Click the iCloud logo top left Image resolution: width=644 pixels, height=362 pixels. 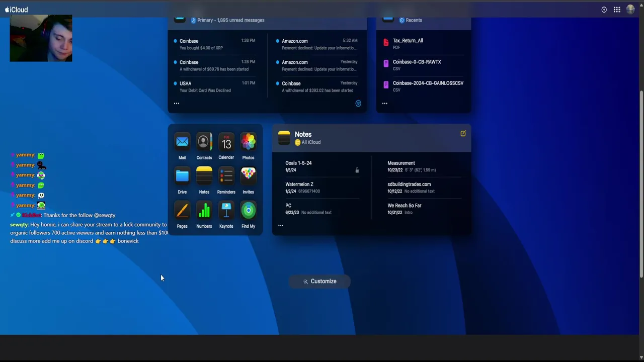pos(16,10)
